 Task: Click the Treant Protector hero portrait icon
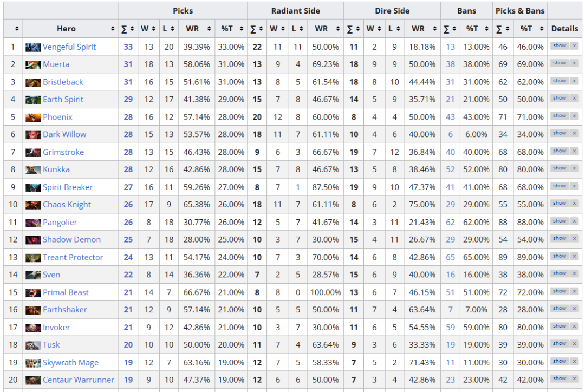coord(33,258)
